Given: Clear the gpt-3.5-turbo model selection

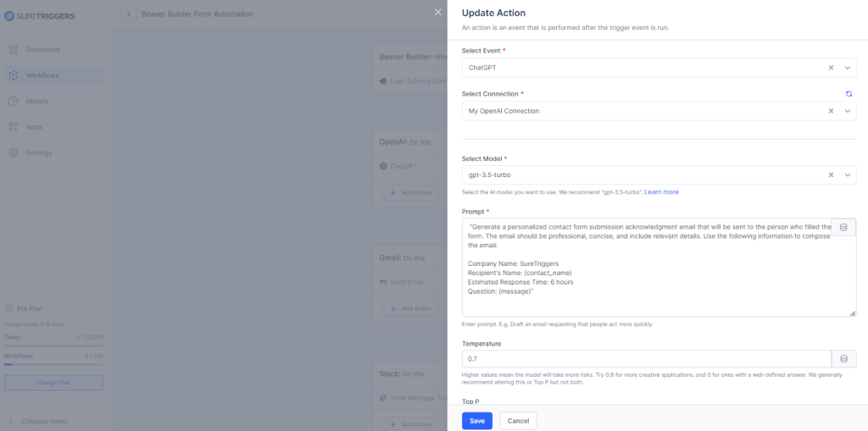Looking at the screenshot, I should point(831,175).
